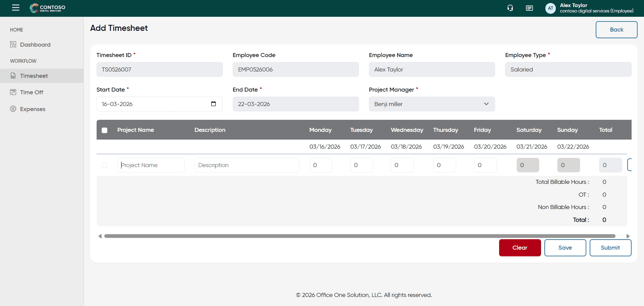Open calendar picker in Start Date
Screen dimensions: 644x306
213,104
